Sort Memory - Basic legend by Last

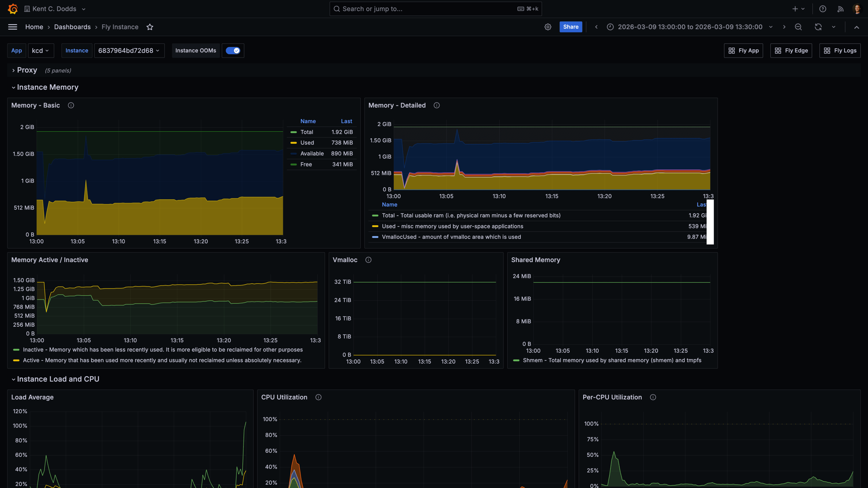click(346, 121)
